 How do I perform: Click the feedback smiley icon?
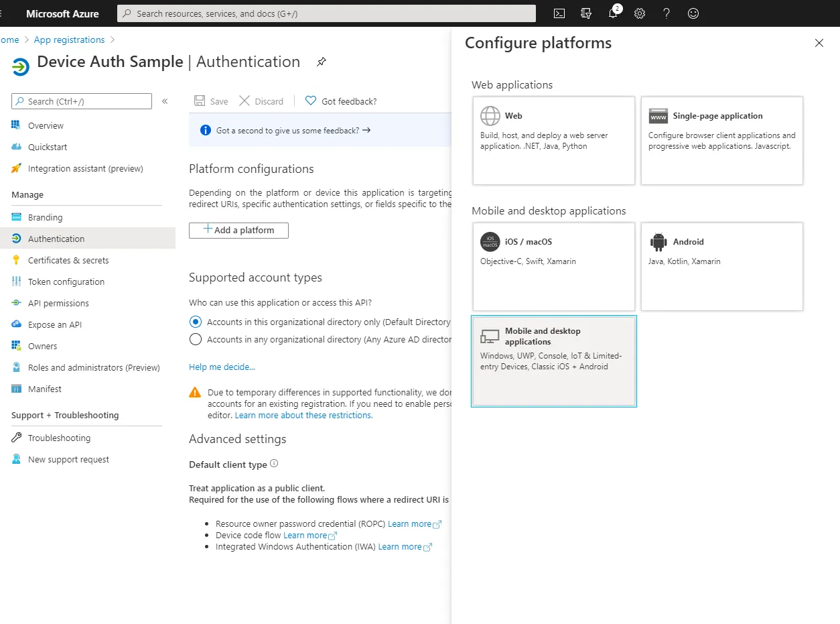pyautogui.click(x=693, y=13)
